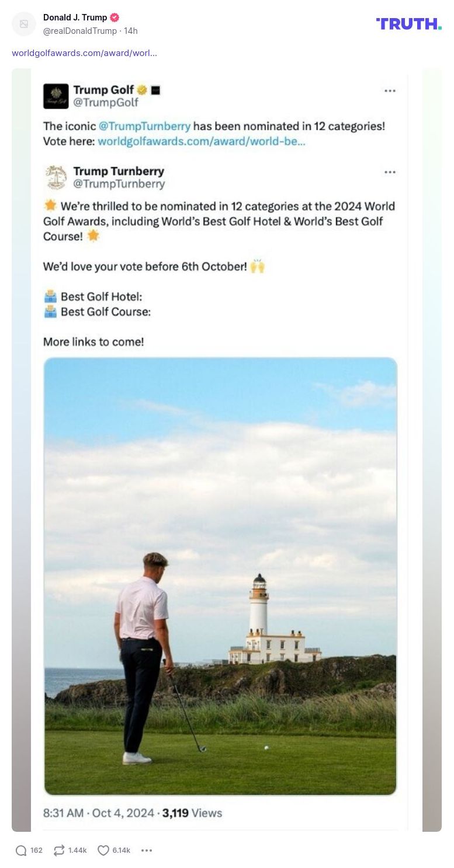Open Trump Golf tweet options menu

(390, 90)
